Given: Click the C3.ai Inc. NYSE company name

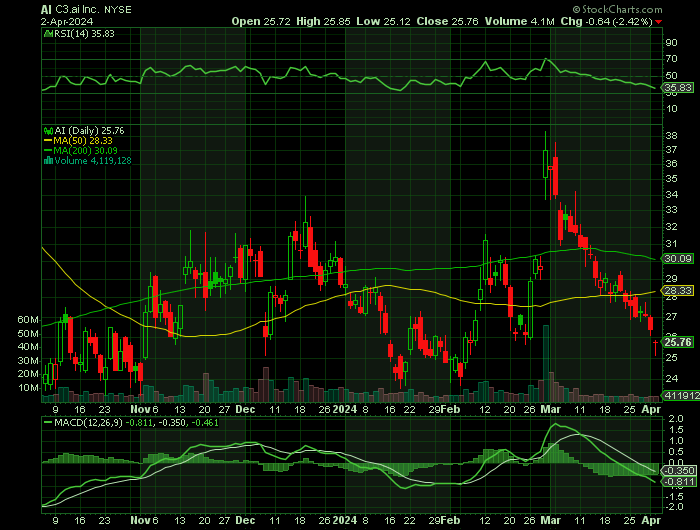Looking at the screenshot, I should [94, 10].
